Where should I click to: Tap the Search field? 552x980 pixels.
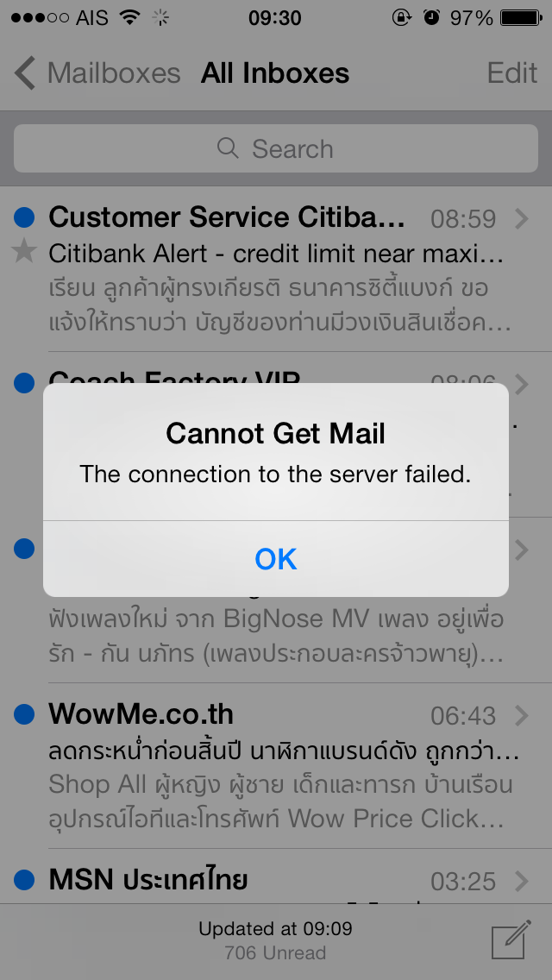click(276, 148)
